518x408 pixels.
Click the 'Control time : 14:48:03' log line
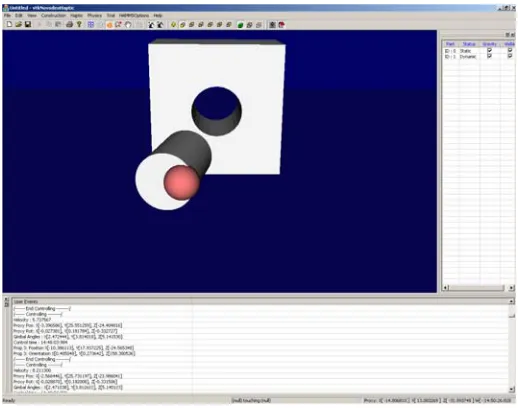click(41, 342)
